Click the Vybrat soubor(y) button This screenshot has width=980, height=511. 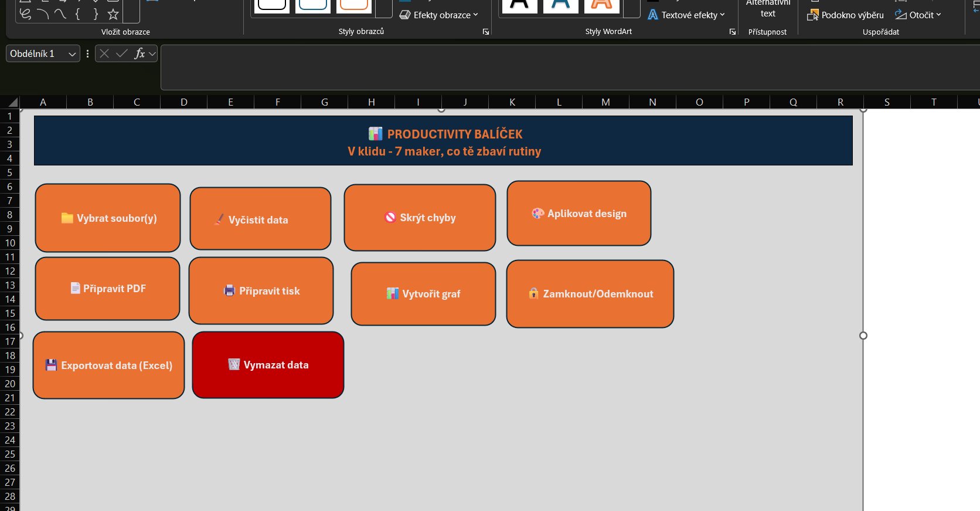(108, 218)
